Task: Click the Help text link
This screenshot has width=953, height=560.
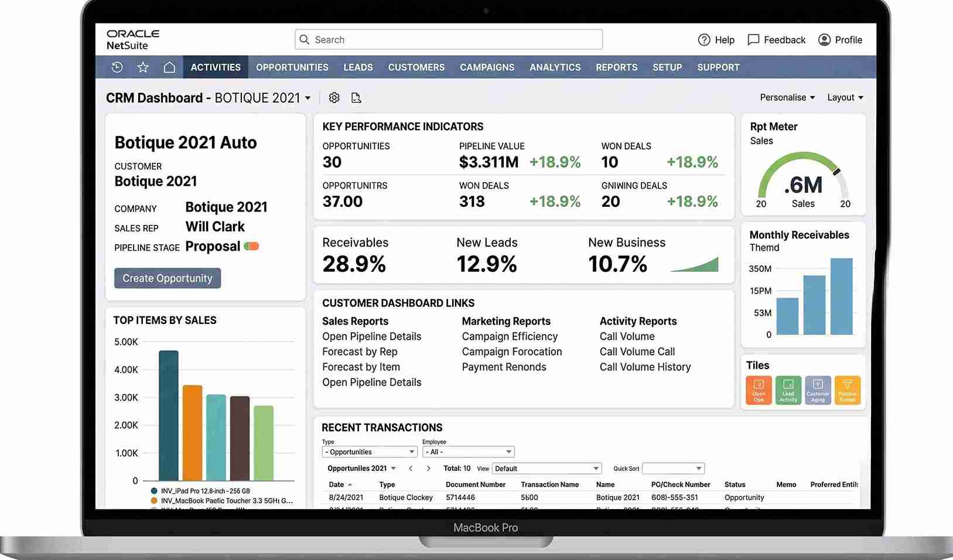Action: pos(725,40)
